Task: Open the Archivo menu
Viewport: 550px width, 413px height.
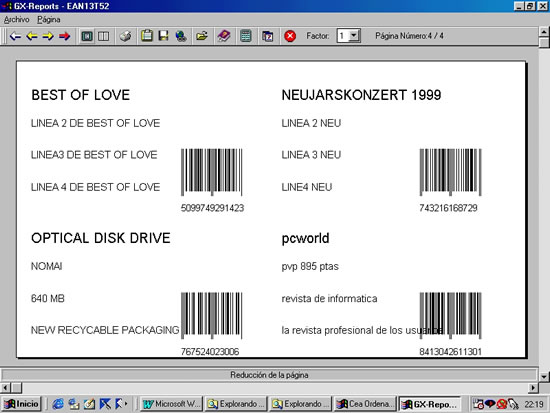Action: coord(16,20)
